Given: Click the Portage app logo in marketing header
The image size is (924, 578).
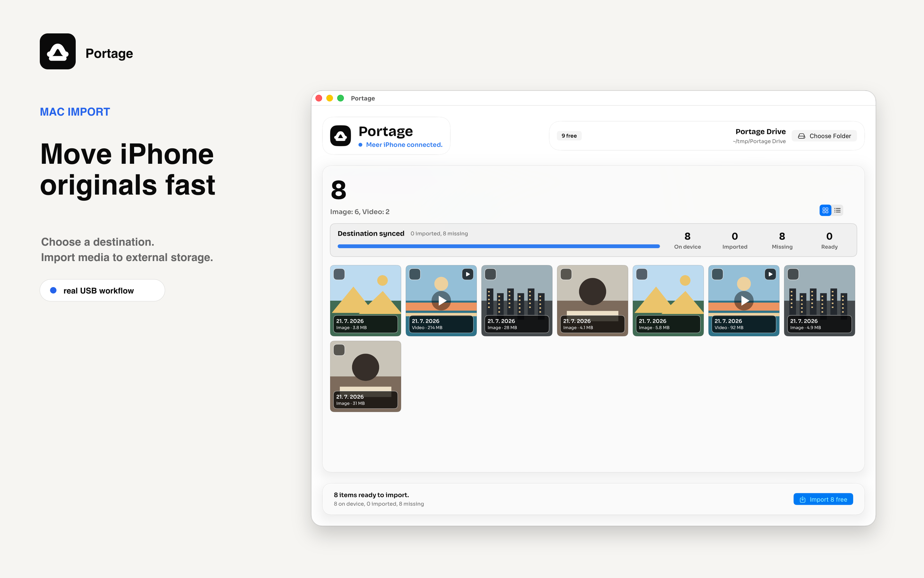Looking at the screenshot, I should coord(58,51).
